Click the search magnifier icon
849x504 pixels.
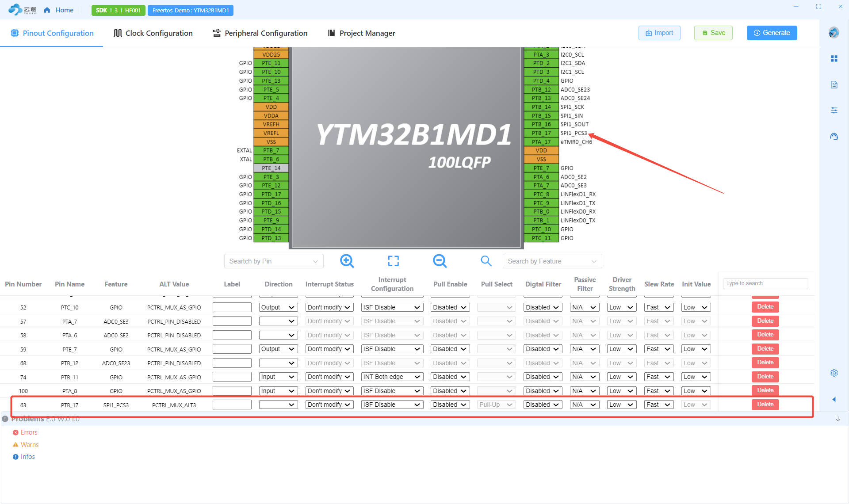click(486, 261)
